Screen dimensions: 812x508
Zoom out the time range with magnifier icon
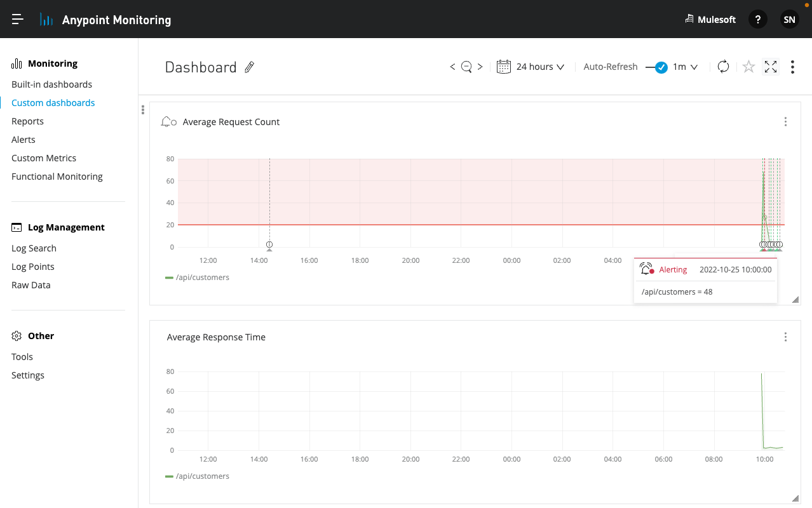(x=466, y=66)
